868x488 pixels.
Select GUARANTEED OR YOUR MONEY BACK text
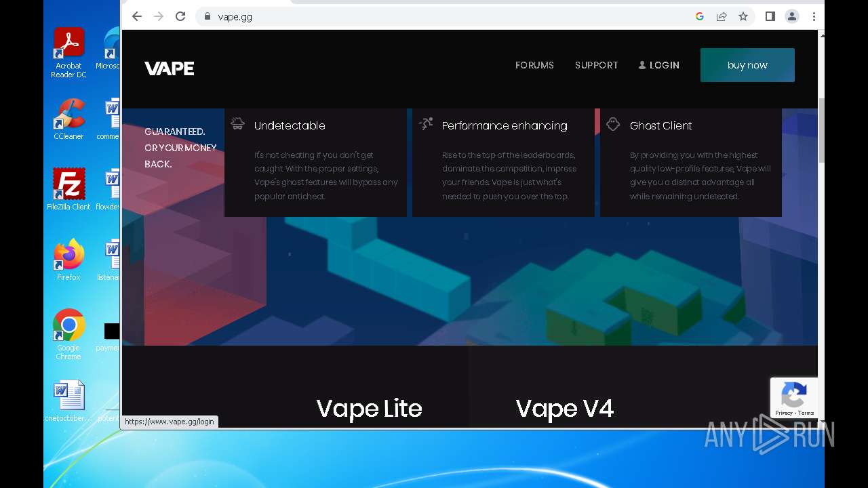180,148
